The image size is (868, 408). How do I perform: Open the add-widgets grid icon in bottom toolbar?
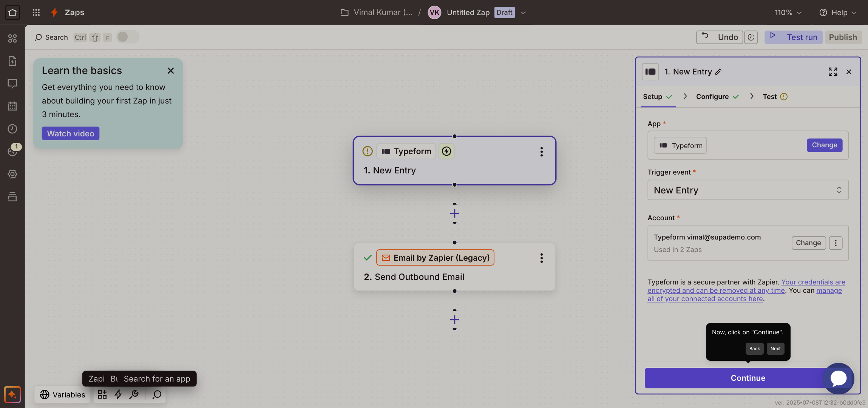tap(102, 394)
